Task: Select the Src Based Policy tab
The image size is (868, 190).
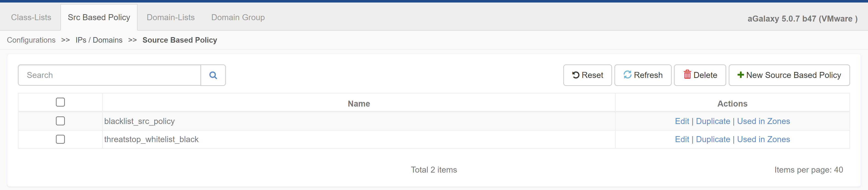Action: click(x=99, y=17)
